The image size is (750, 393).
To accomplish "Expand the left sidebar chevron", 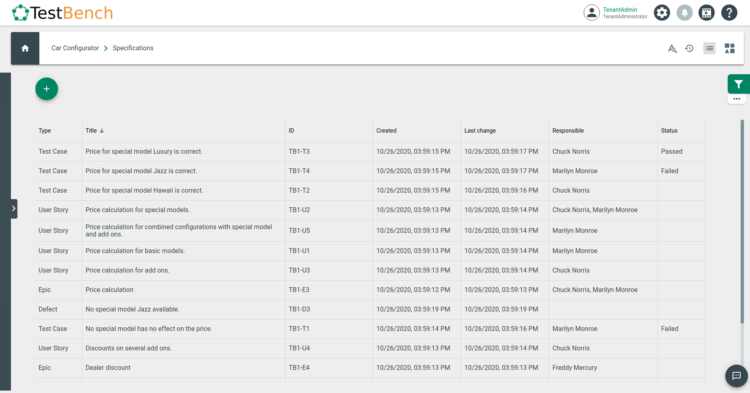I will pyautogui.click(x=13, y=208).
